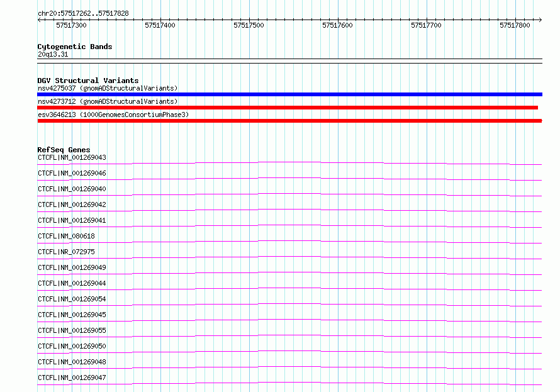The height and width of the screenshot is (392, 560).
Task: Open transcript CTCFL|NM_001269048
Action: pos(72,362)
